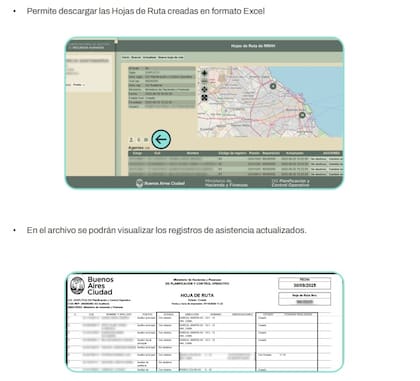This screenshot has height=381, width=420.
Task: Click the 'Planificación y Control Operativo' footer text
Action: [x=291, y=183]
